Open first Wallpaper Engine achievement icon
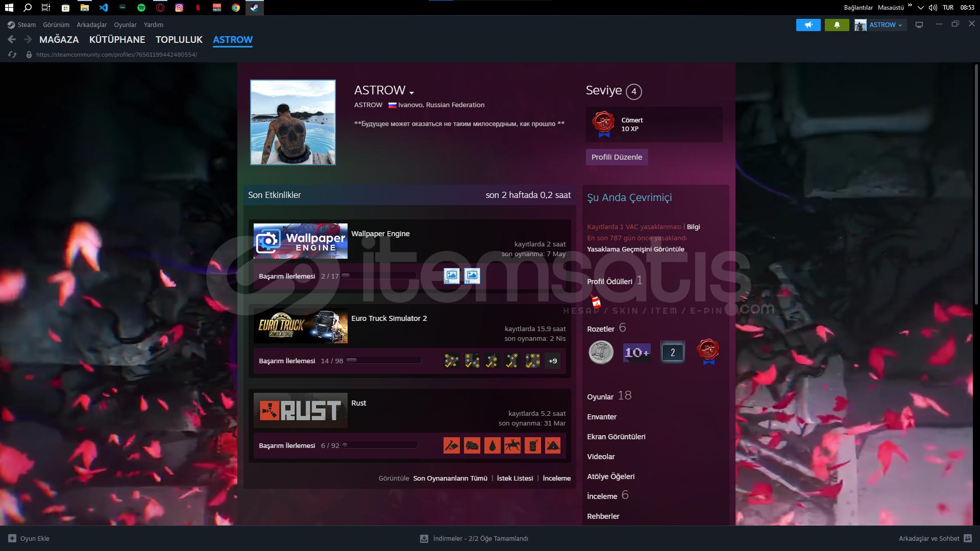This screenshot has height=551, width=980. point(452,276)
